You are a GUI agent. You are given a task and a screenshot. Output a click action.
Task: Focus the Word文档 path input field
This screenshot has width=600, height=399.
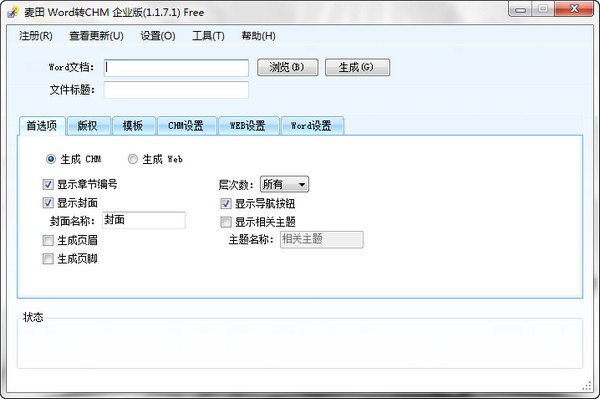[x=176, y=68]
